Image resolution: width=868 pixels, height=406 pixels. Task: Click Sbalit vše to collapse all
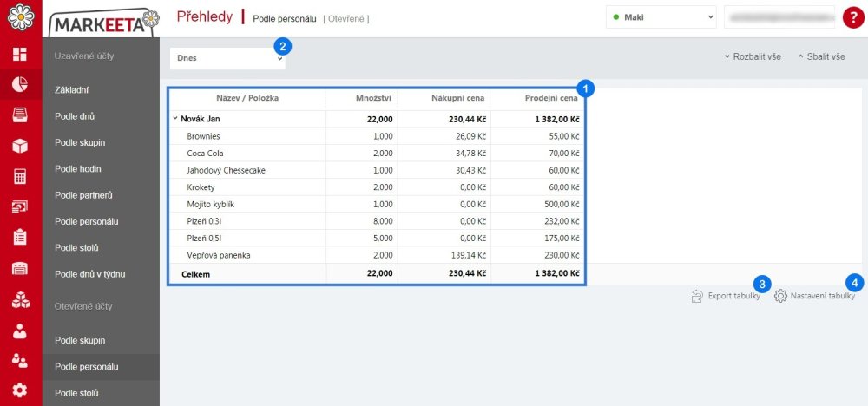[x=821, y=56]
